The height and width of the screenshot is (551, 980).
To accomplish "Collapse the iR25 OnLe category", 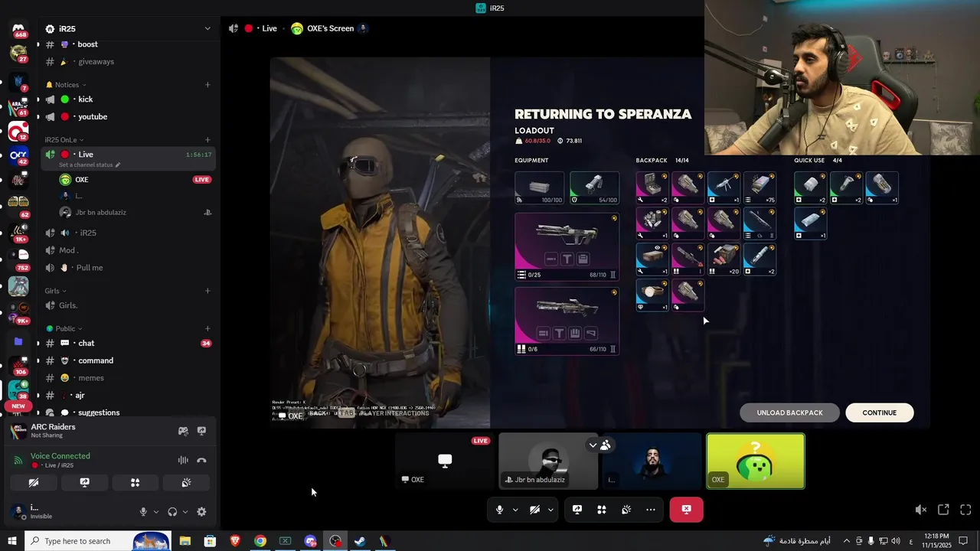I will 63,140.
